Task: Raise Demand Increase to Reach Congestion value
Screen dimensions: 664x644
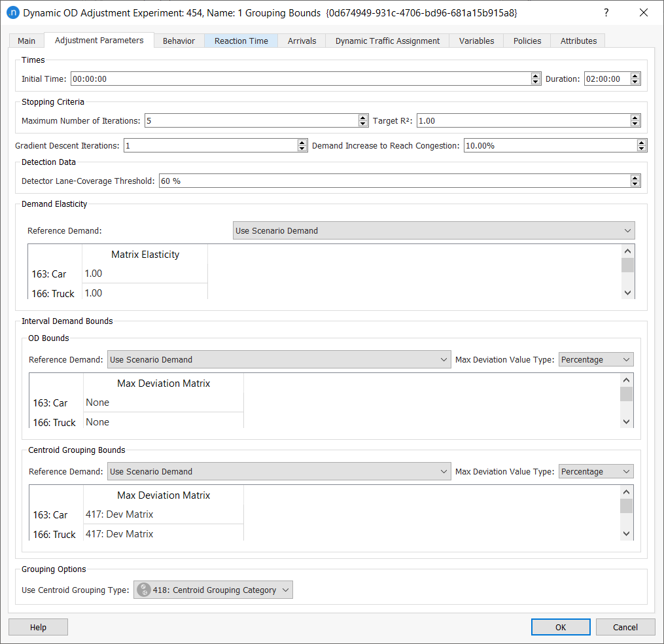Action: [x=641, y=142]
